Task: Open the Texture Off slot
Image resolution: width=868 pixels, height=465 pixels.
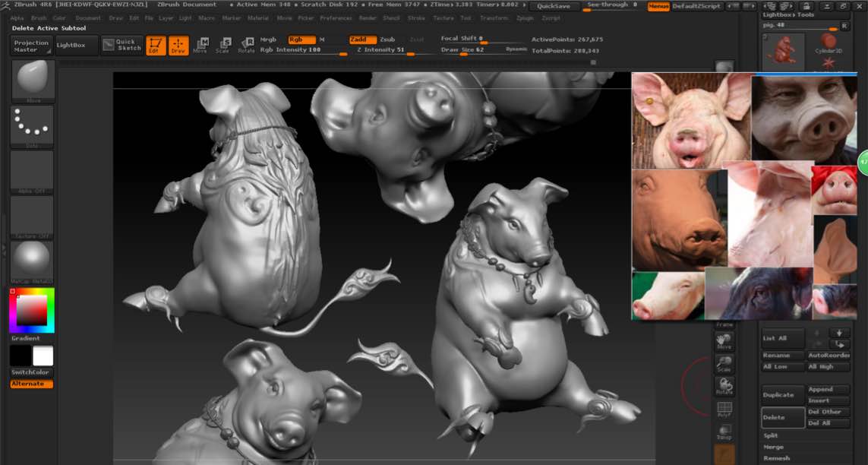Action: [x=32, y=216]
